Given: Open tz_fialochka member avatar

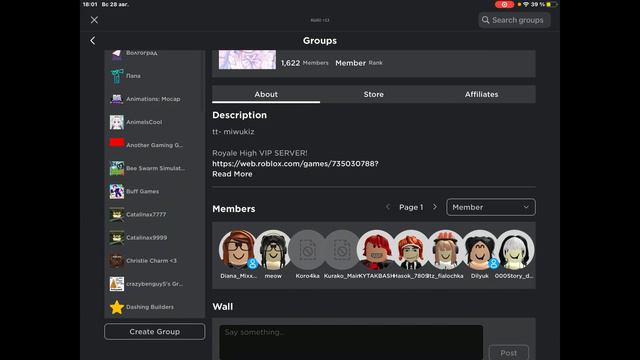Looking at the screenshot, I should point(445,250).
